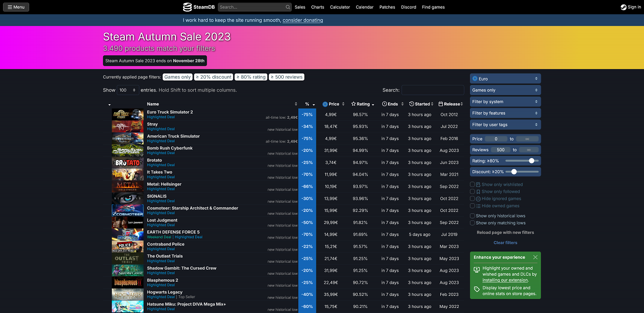Click the Cosmoteer thumbnail image
This screenshot has width=644, height=313.
click(x=128, y=210)
